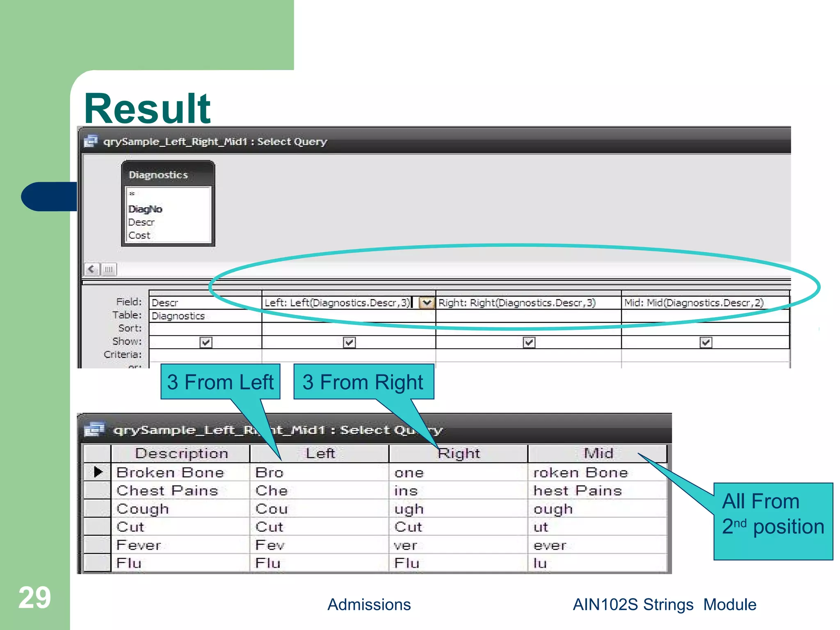Open the dropdown arrow on Left field cell
Image resolution: width=840 pixels, height=630 pixels.
click(x=427, y=303)
